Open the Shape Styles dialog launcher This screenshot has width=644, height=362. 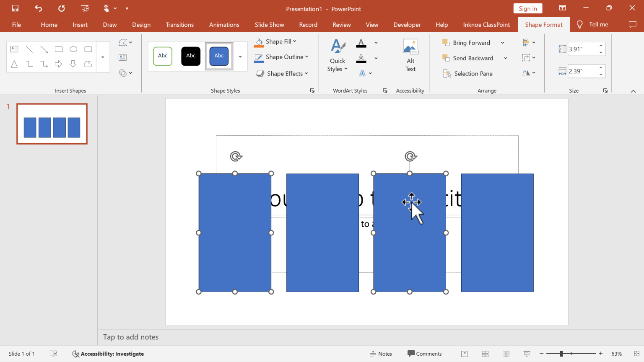(312, 90)
